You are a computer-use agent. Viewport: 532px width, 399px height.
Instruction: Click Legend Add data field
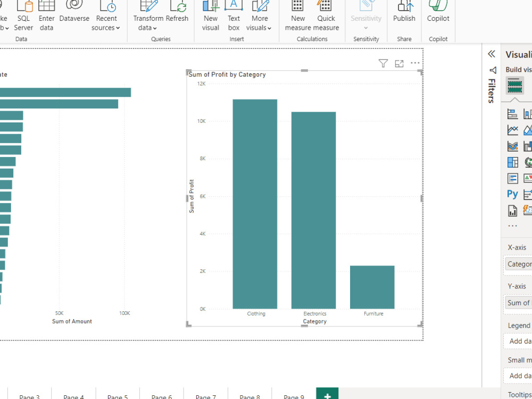518,342
